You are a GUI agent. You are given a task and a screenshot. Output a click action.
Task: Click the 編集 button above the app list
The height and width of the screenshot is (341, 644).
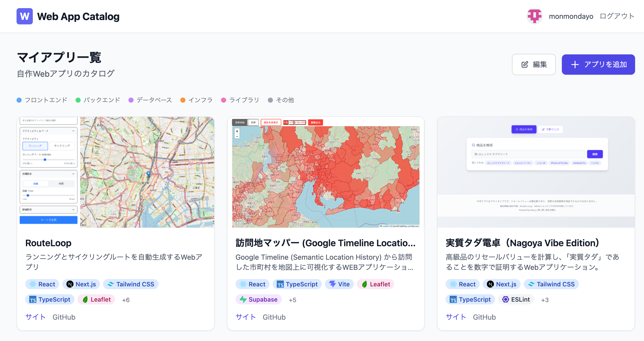[x=534, y=65]
